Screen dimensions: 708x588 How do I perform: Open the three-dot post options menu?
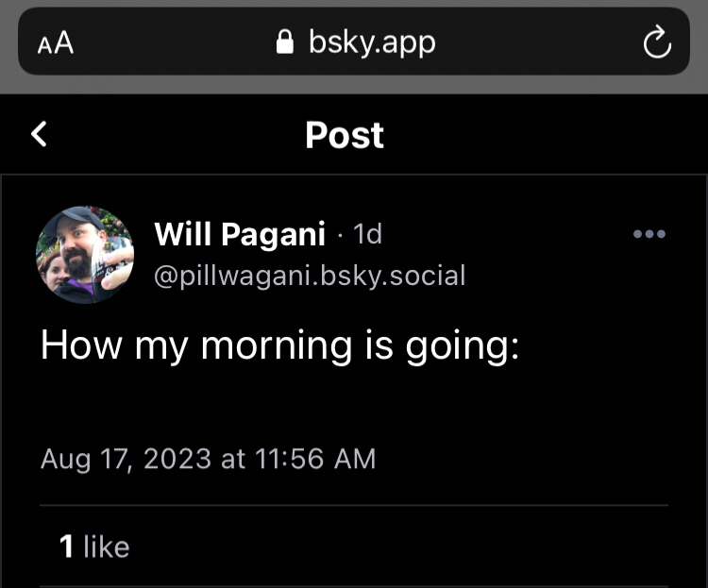tap(649, 234)
